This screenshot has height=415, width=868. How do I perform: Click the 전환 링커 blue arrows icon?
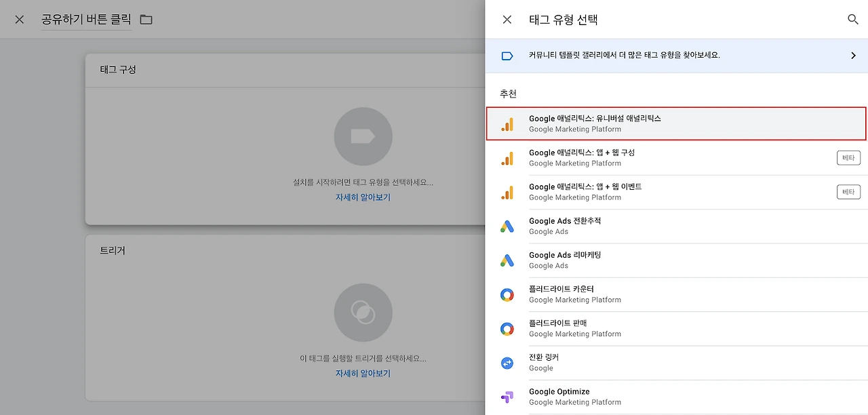[507, 363]
